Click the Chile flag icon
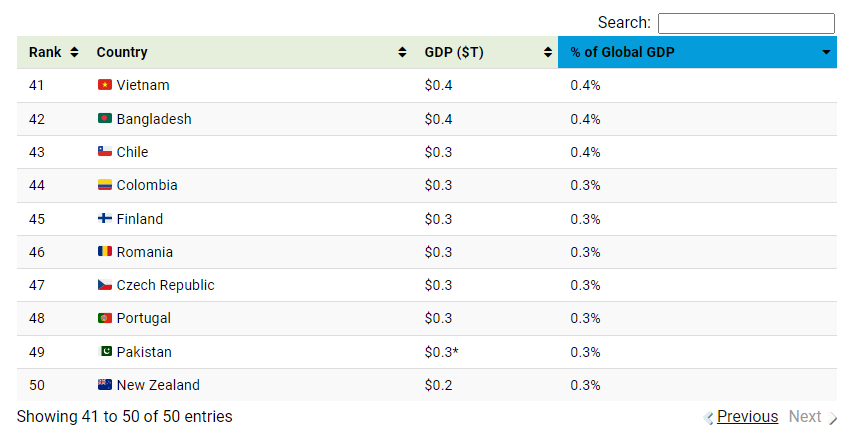This screenshot has height=437, width=847. pos(104,152)
